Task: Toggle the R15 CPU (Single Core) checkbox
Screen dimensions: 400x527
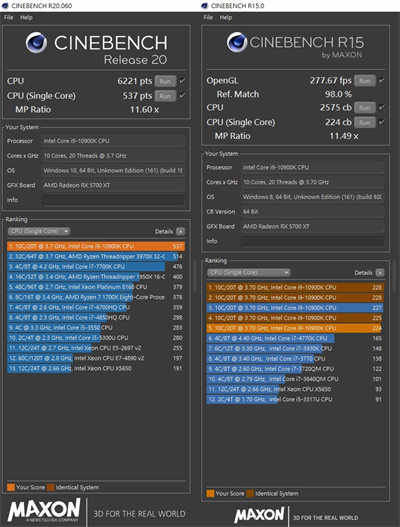Action: (381, 122)
